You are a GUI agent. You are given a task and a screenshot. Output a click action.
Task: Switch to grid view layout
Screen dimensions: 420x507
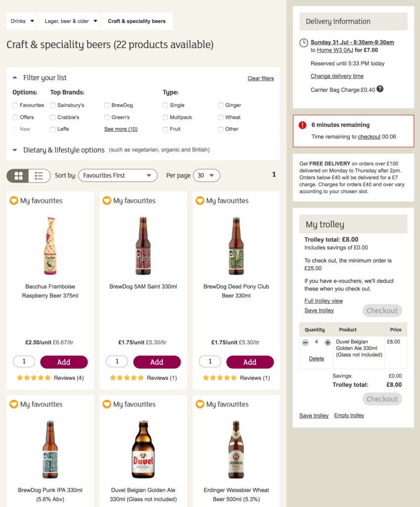coord(18,176)
